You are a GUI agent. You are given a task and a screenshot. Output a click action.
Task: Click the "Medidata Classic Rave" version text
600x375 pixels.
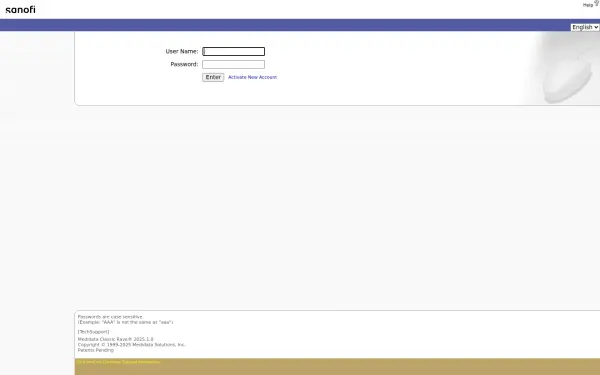116,339
